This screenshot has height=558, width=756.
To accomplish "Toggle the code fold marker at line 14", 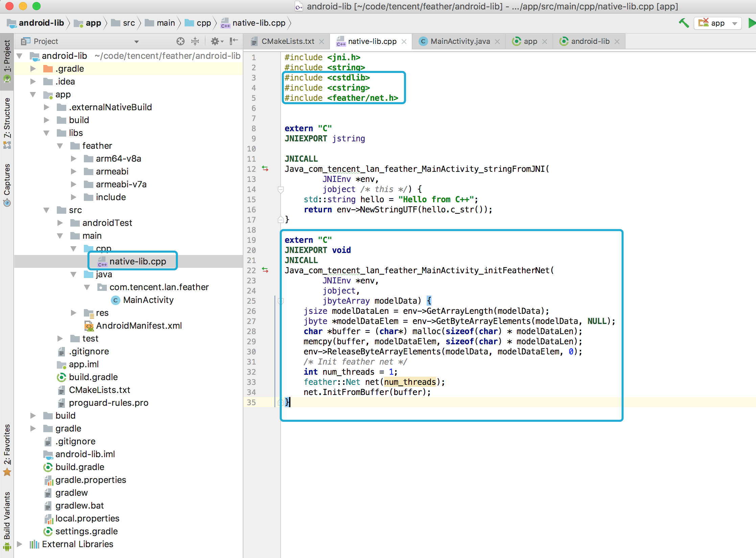I will [x=281, y=189].
